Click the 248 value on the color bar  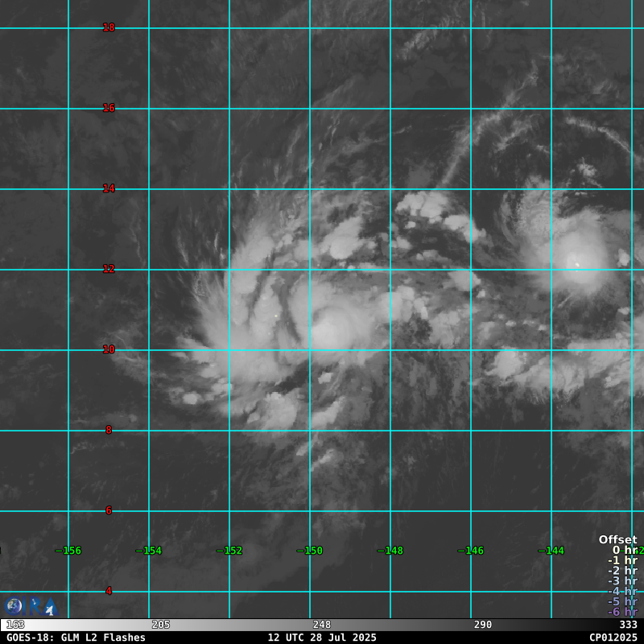322,625
